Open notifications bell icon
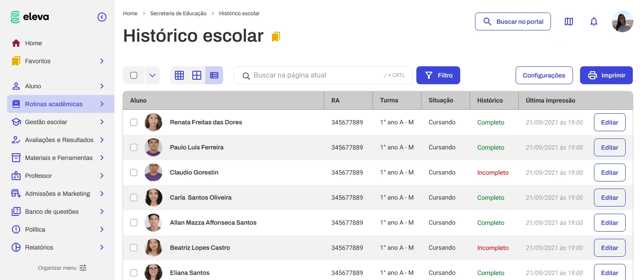Screen dimensions: 644x280 (x=594, y=22)
